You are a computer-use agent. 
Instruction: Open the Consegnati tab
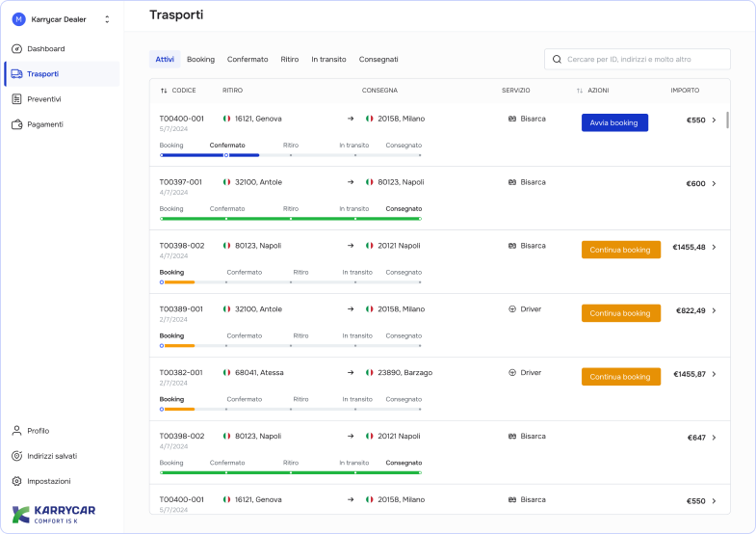click(378, 60)
